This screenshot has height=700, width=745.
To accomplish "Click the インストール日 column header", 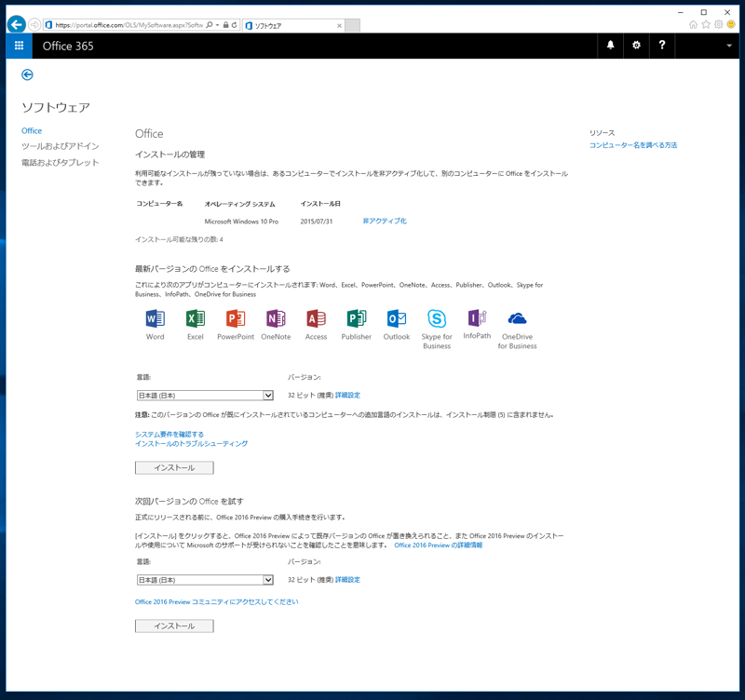I will 320,204.
